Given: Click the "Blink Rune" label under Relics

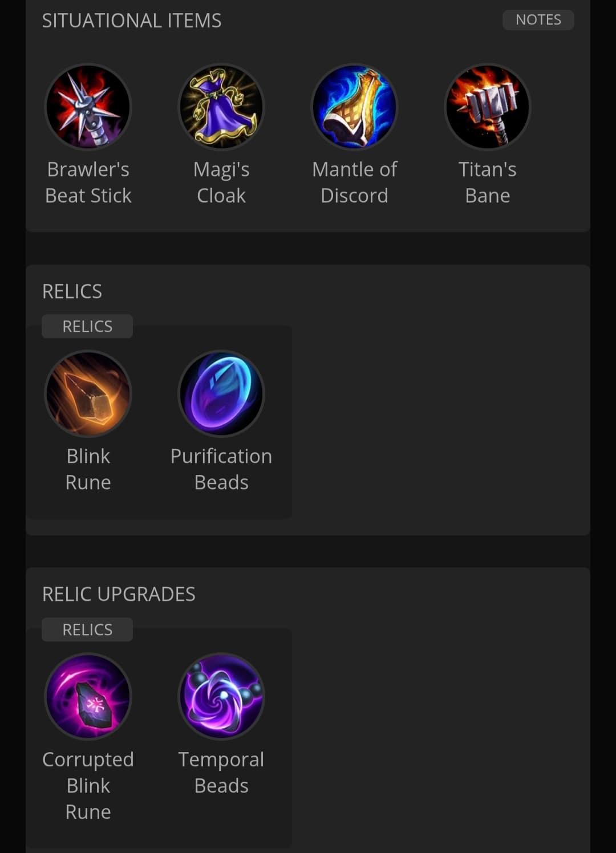Looking at the screenshot, I should (88, 469).
